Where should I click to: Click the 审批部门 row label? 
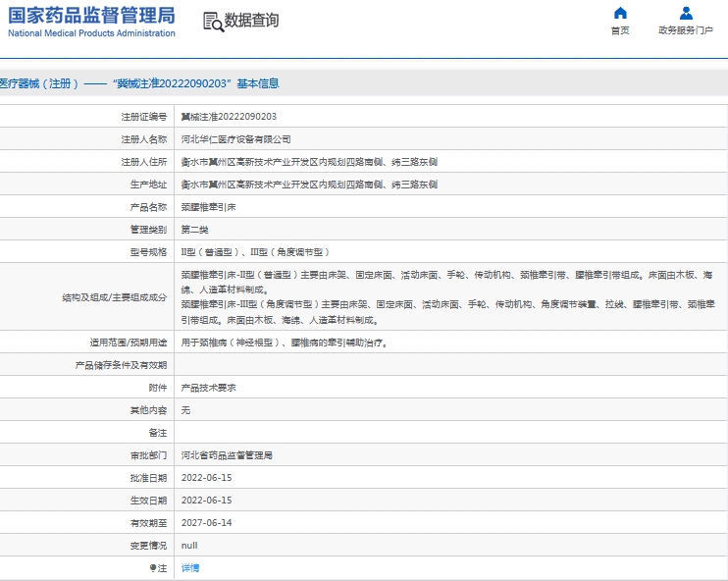(148, 455)
